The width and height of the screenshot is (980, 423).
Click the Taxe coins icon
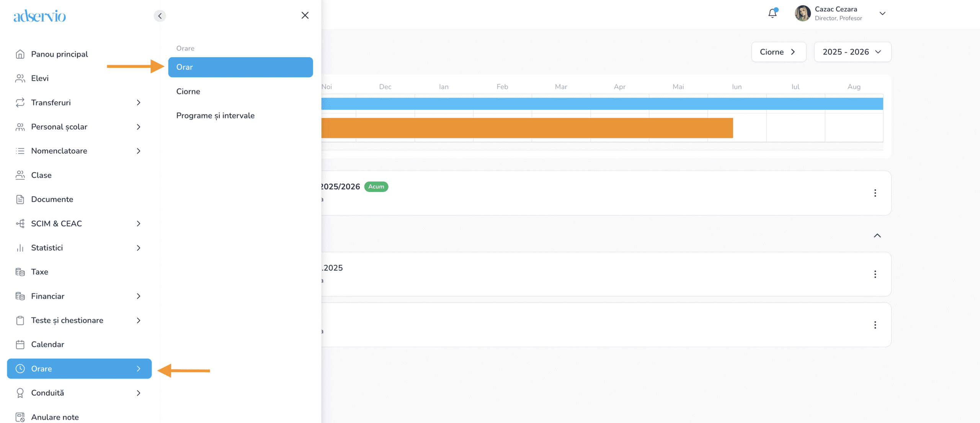pos(20,272)
